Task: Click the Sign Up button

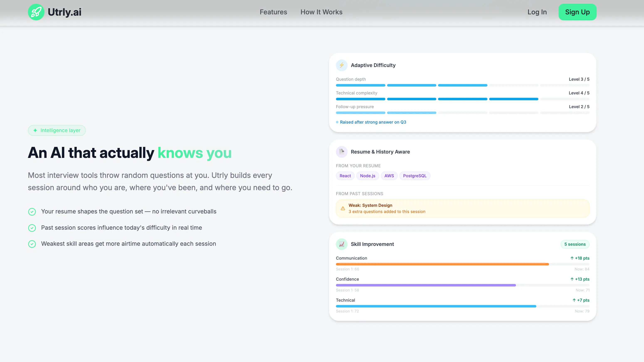Action: [x=577, y=12]
